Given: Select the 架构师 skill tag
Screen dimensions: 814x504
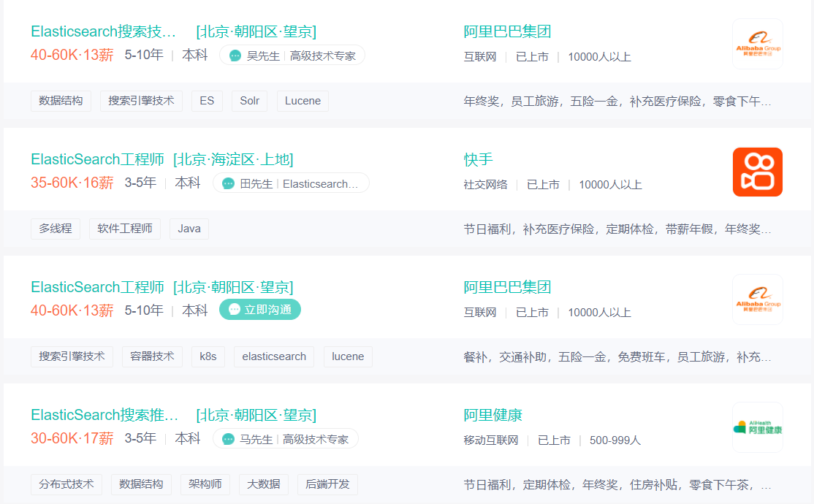Looking at the screenshot, I should click(205, 484).
